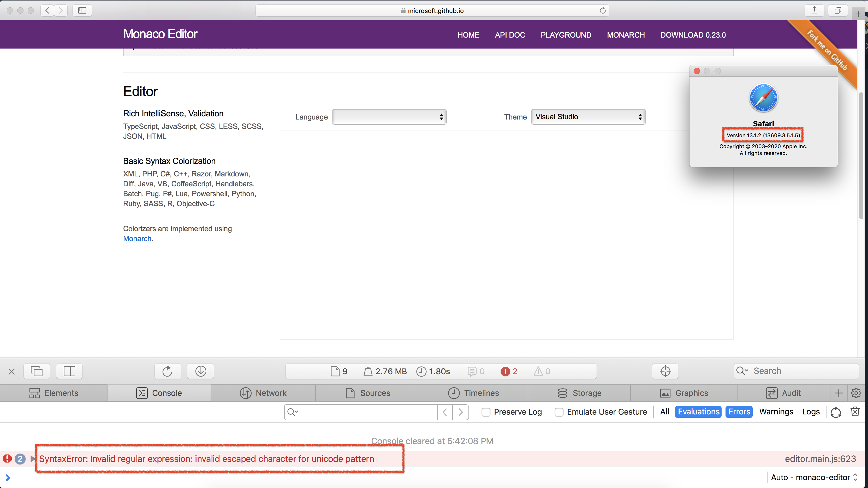868x488 pixels.
Task: Click the download web archive icon
Action: tap(201, 371)
